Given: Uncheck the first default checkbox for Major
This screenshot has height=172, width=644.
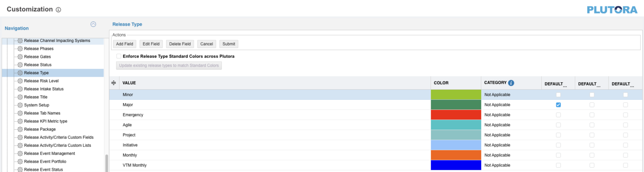Looking at the screenshot, I should tap(558, 105).
